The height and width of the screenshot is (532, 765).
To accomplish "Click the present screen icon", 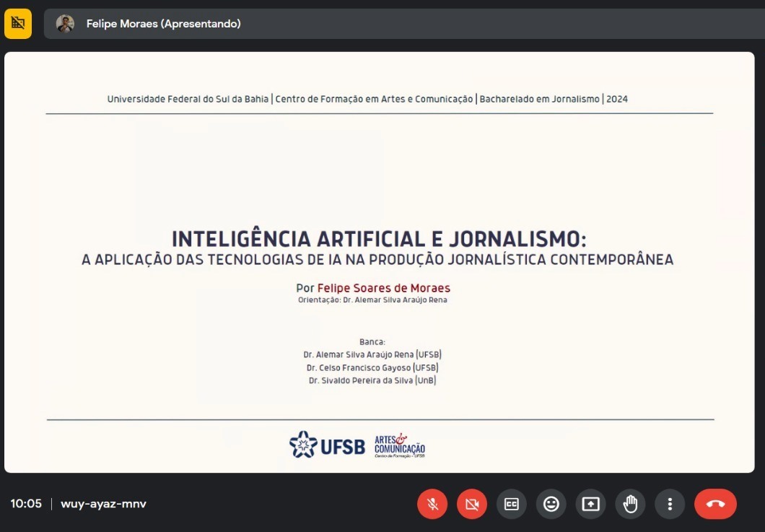I will (x=591, y=504).
